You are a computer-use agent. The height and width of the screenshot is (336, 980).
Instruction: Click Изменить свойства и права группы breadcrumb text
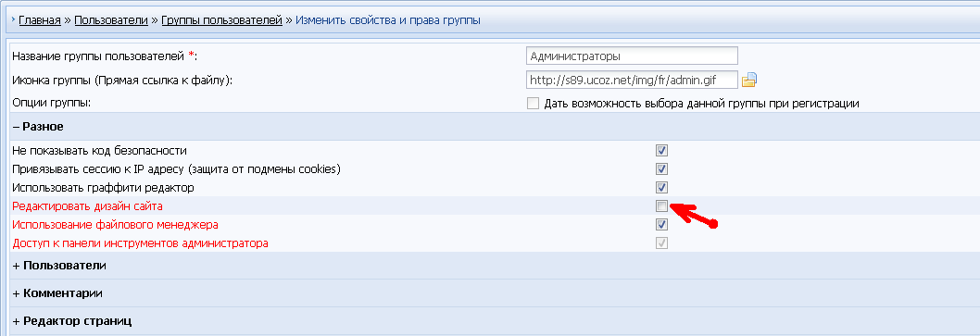[x=387, y=20]
